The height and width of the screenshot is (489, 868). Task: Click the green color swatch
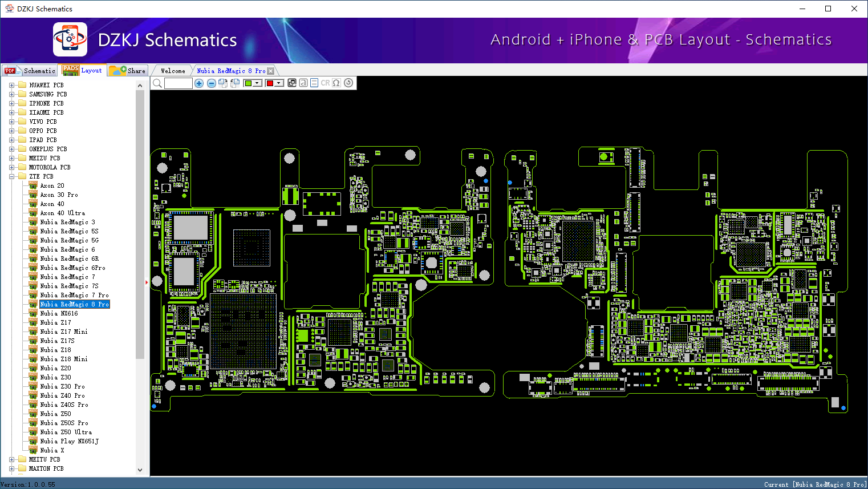tap(248, 83)
